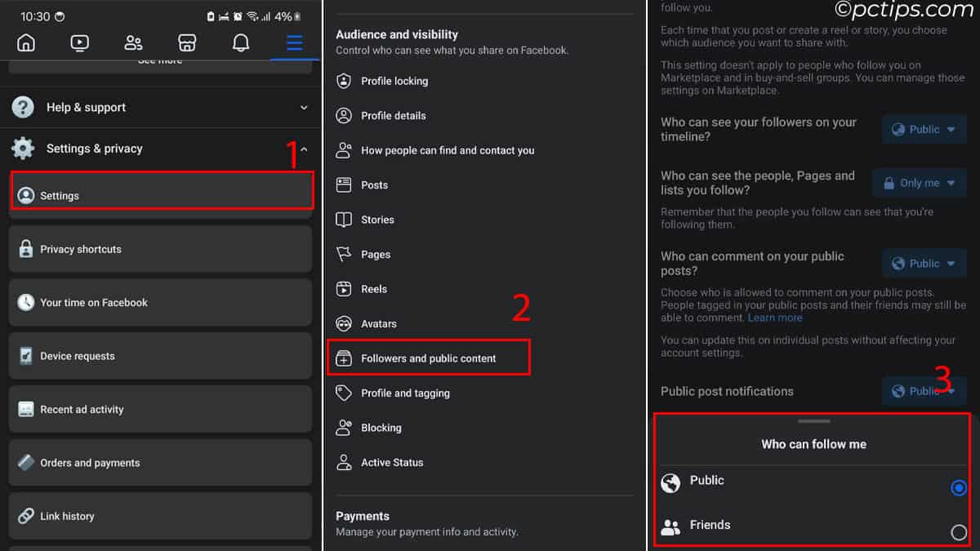Image resolution: width=980 pixels, height=551 pixels.
Task: Open Link history
Action: tap(161, 516)
